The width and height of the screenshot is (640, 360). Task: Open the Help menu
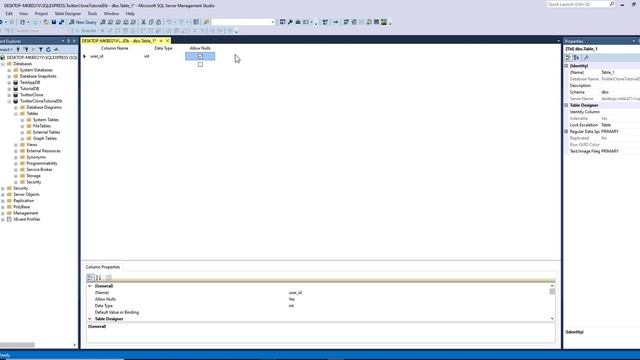130,13
